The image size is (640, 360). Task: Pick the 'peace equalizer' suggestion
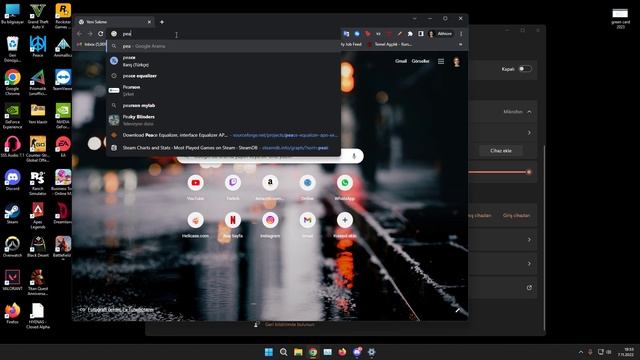224,76
